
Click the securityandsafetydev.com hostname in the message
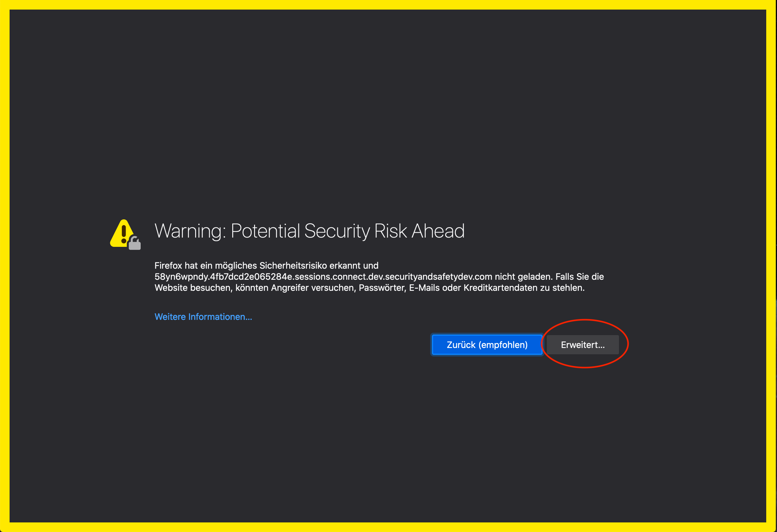pyautogui.click(x=323, y=277)
